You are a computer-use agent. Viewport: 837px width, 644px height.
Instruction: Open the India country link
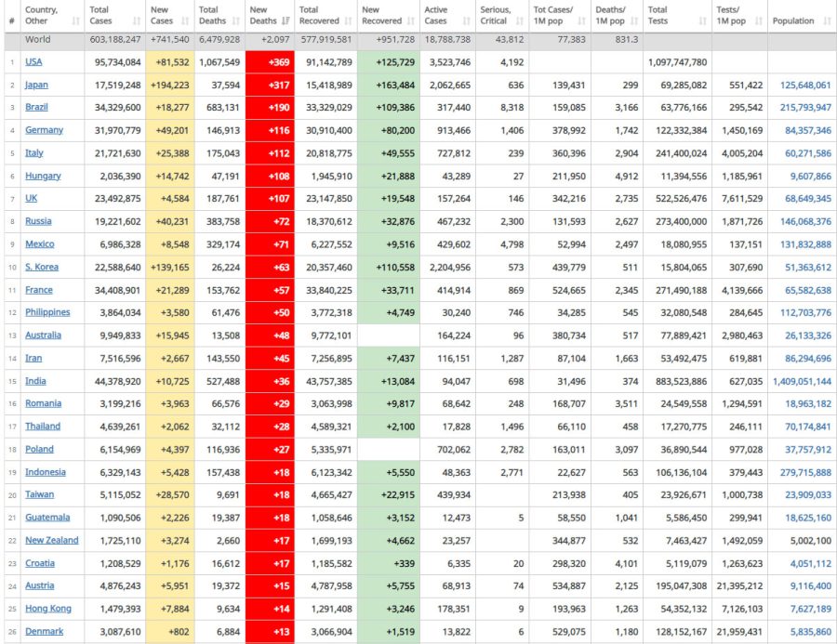click(x=35, y=382)
